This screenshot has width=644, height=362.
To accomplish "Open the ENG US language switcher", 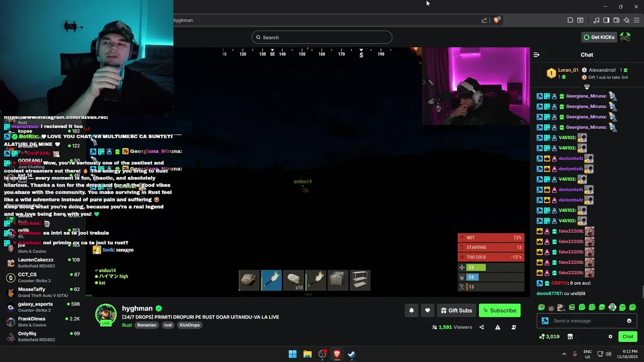I will (587, 354).
